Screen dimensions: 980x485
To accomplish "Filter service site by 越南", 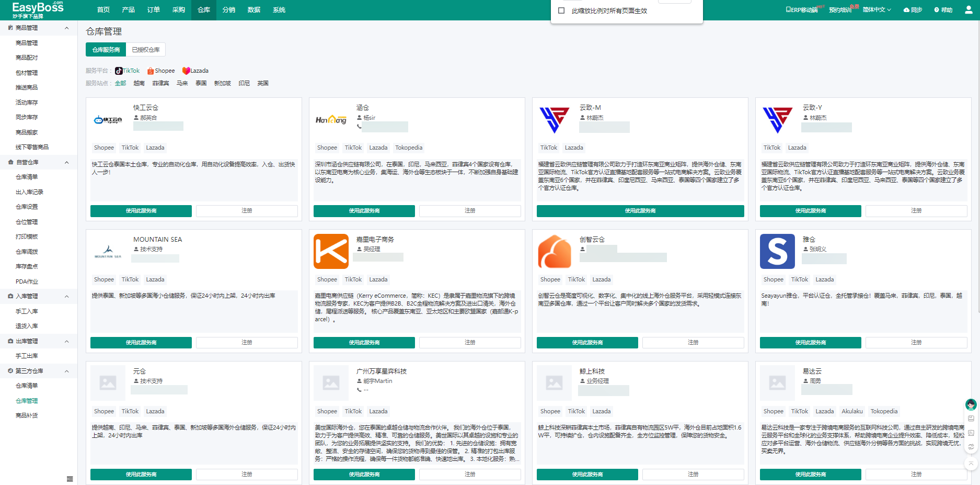I will (x=139, y=83).
